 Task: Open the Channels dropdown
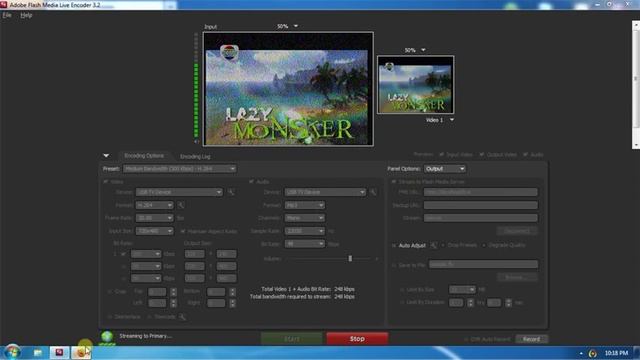coord(304,218)
